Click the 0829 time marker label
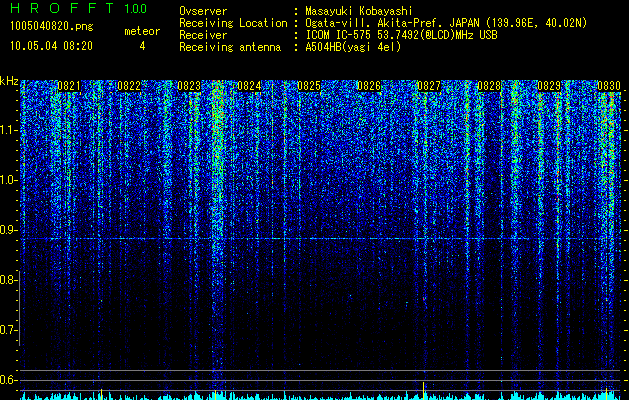629x400 pixels. (549, 86)
